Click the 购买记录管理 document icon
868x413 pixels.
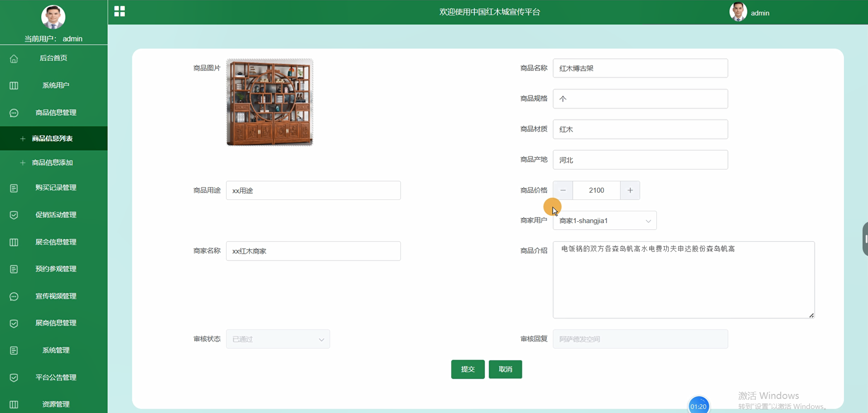click(14, 188)
